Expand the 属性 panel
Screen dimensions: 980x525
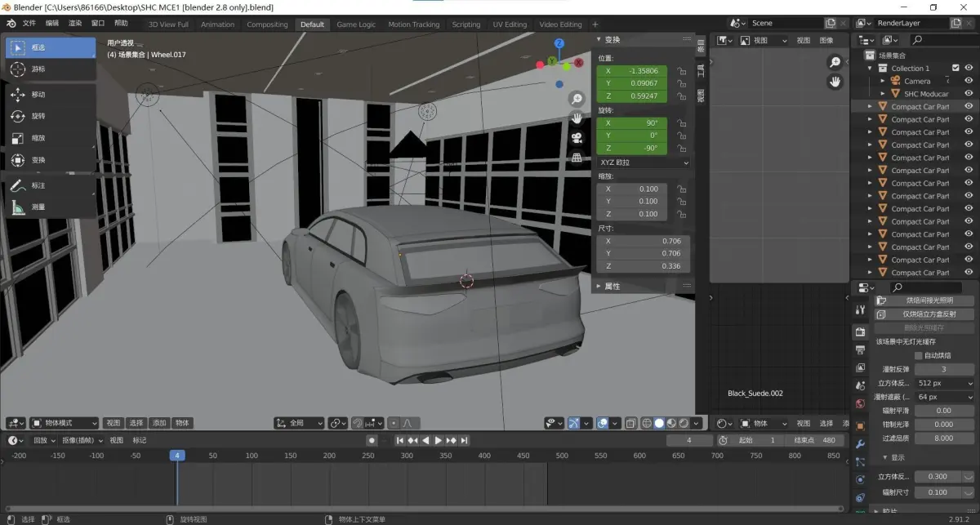[x=611, y=286]
